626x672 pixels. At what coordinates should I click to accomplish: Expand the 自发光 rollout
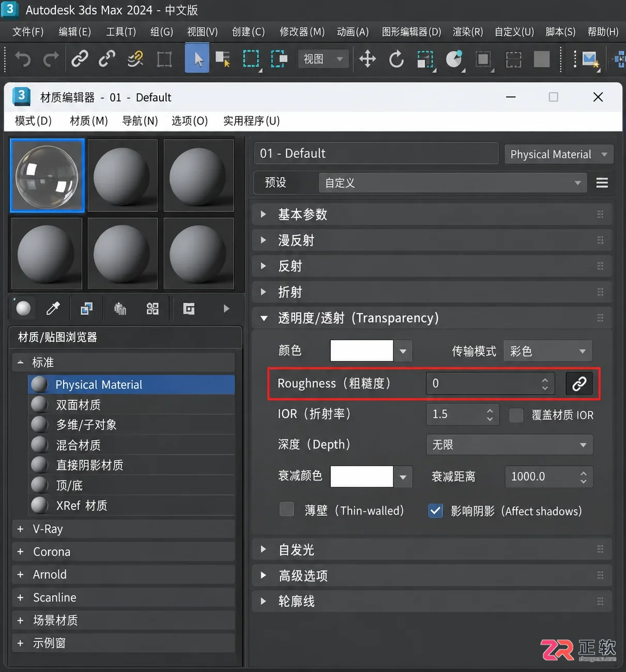point(432,549)
